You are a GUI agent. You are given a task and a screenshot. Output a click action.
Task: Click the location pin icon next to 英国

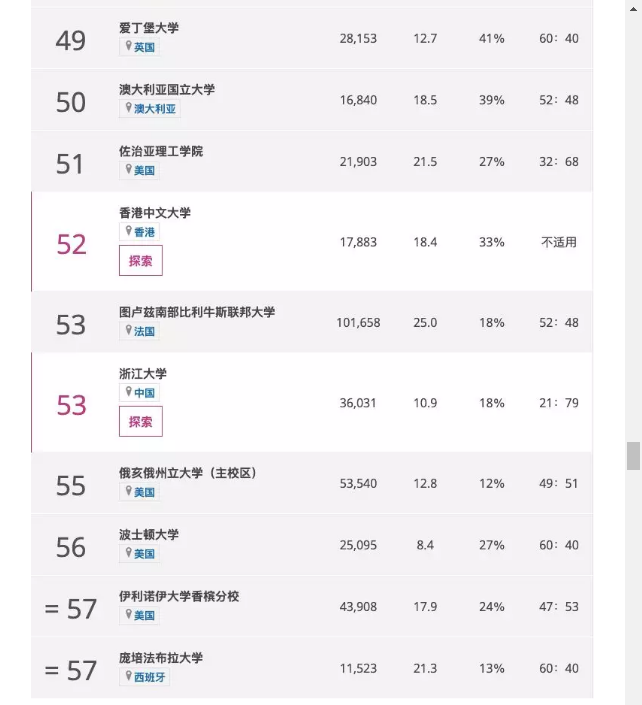129,46
